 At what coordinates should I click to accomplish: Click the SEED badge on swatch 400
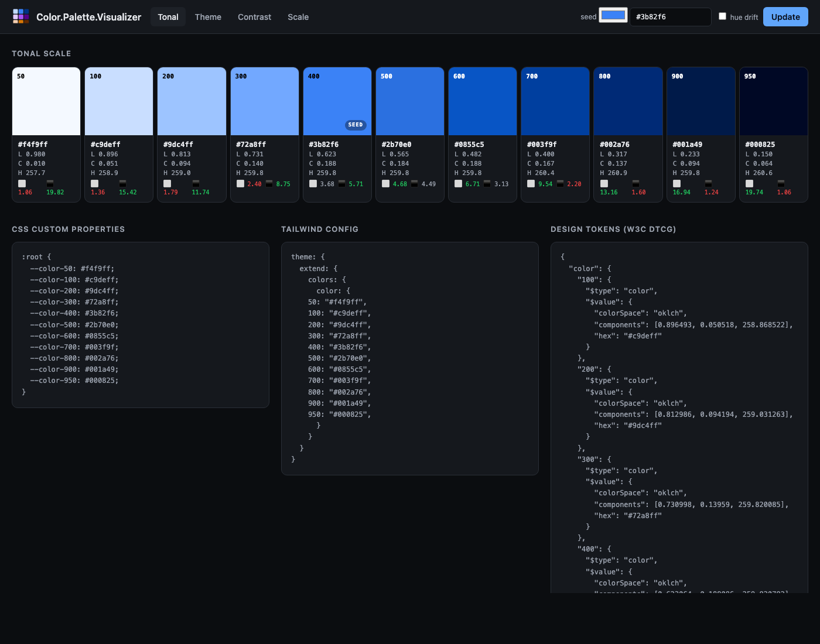click(x=356, y=125)
